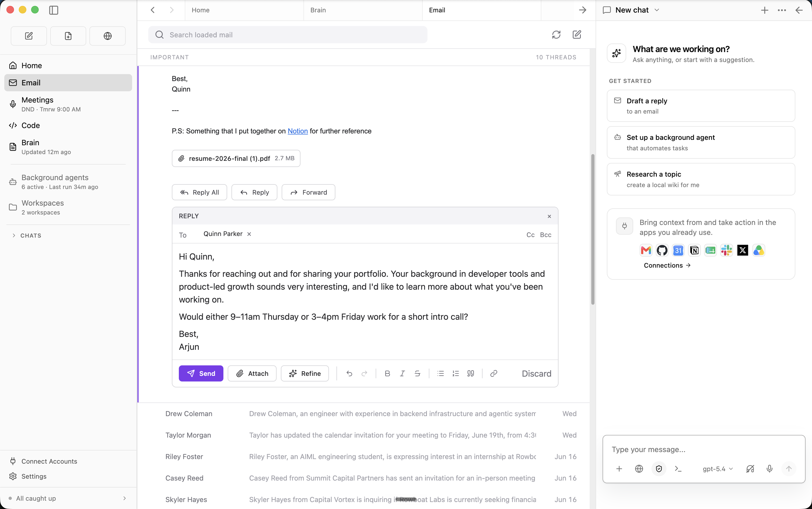Refresh the mail list

click(556, 35)
